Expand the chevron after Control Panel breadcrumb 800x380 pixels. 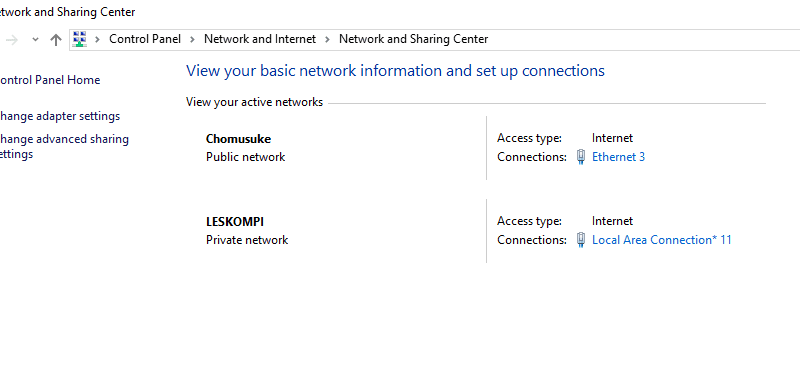[x=192, y=39]
